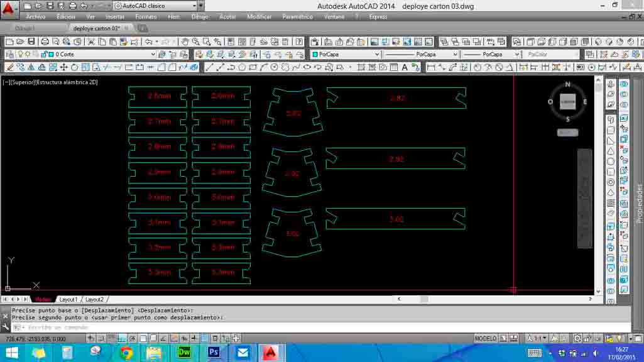
Task: Select the Erase tool in Modify toolbar
Action: (9, 67)
